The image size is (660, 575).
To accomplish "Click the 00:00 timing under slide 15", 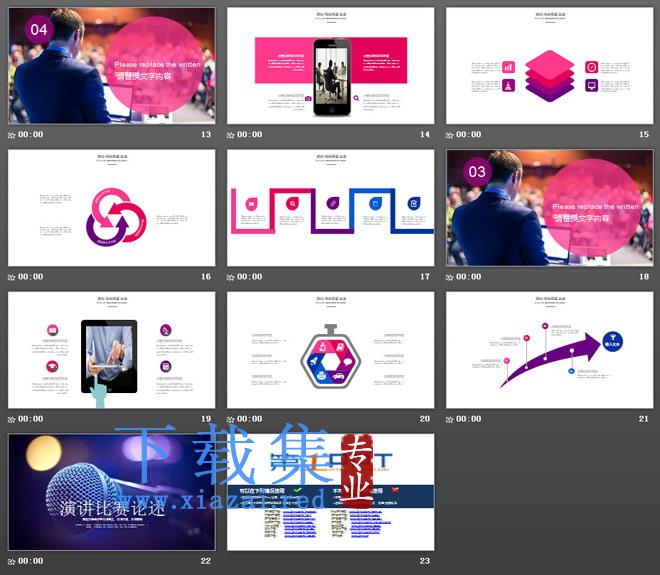I will tap(468, 134).
